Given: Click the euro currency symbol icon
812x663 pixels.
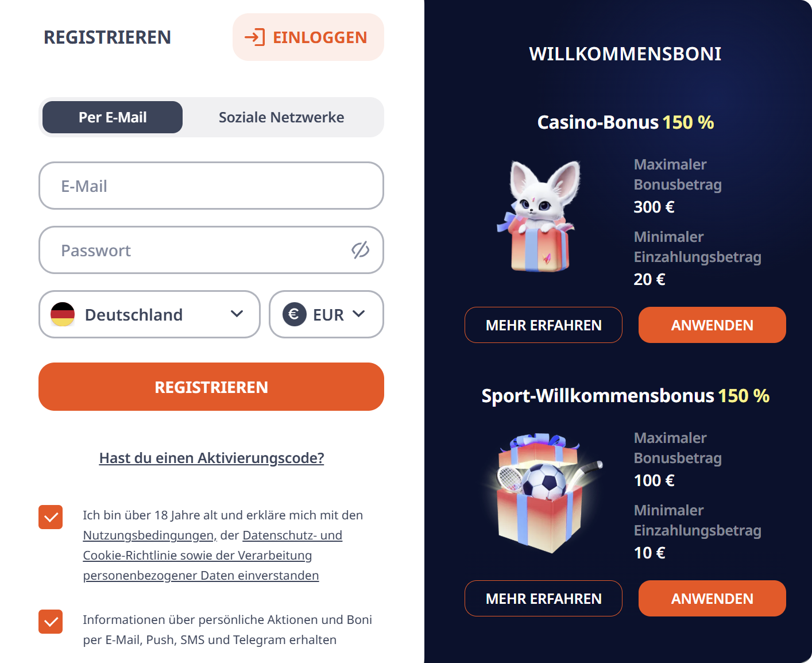Looking at the screenshot, I should [295, 314].
